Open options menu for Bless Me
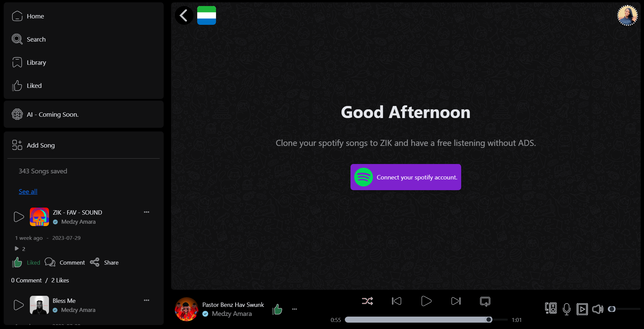 147,300
